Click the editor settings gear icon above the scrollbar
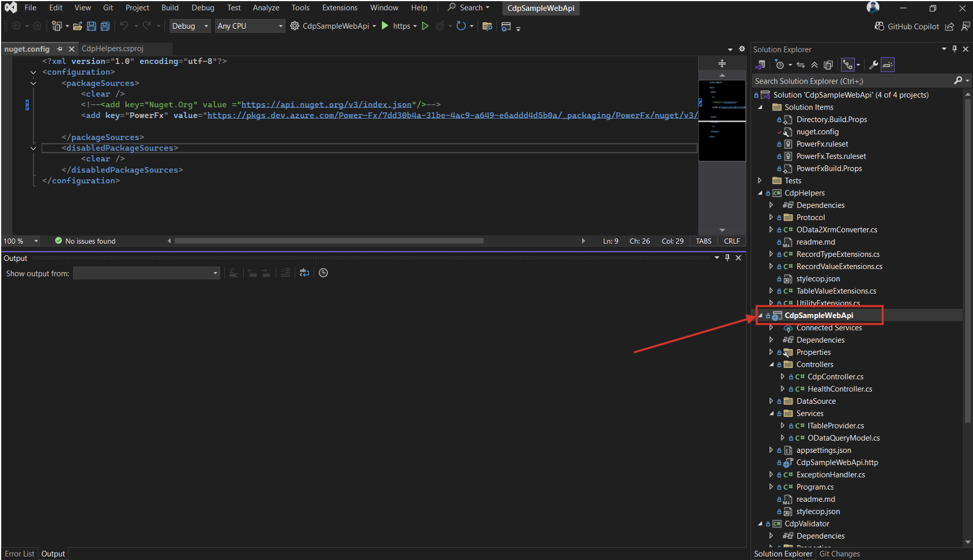The height and width of the screenshot is (560, 973). pos(742,49)
